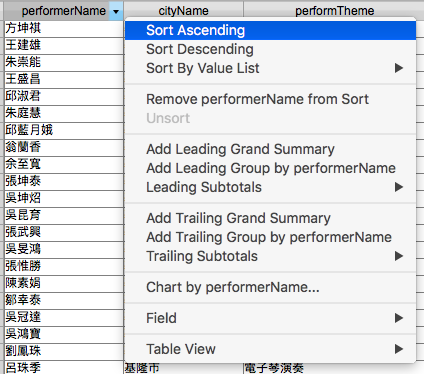The height and width of the screenshot is (374, 424).
Task: Open the Trailing Subtotals submenu arrow
Action: [x=399, y=256]
